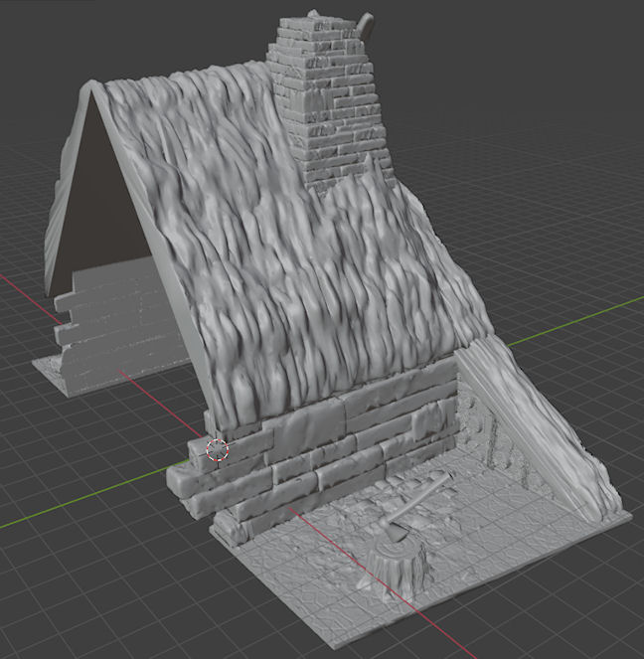The width and height of the screenshot is (644, 659).
Task: Select the right sloped wooden roof panel
Action: click(x=537, y=427)
